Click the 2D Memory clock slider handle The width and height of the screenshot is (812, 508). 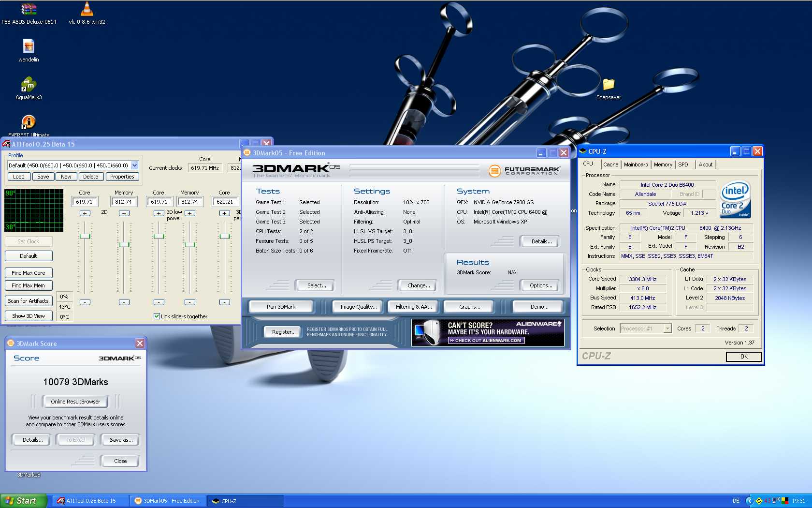124,244
